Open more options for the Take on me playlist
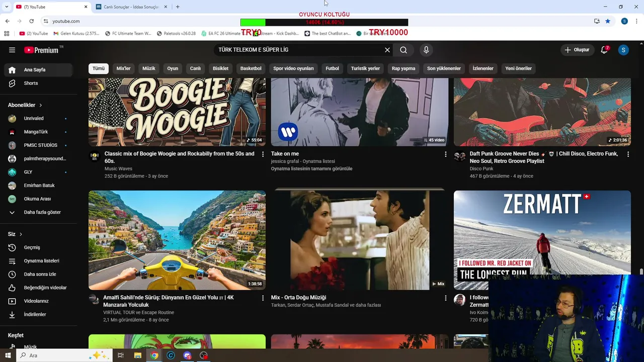The width and height of the screenshot is (644, 362). [x=445, y=154]
